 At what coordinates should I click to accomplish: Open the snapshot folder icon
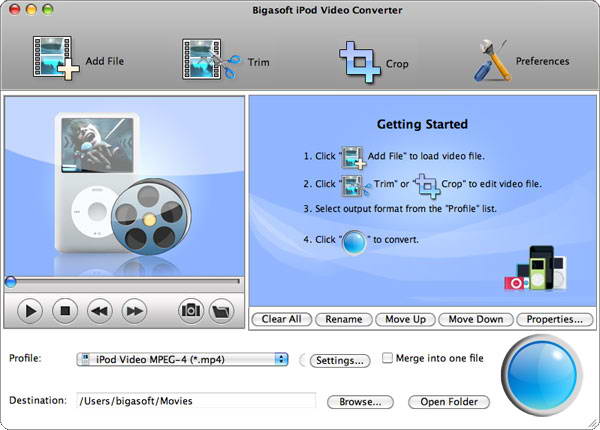222,311
